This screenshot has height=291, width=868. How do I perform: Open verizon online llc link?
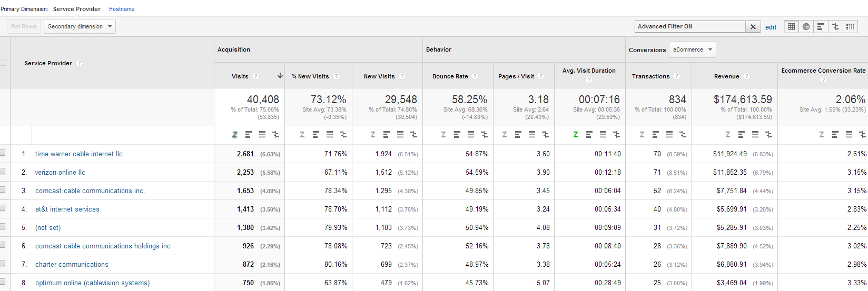click(60, 173)
